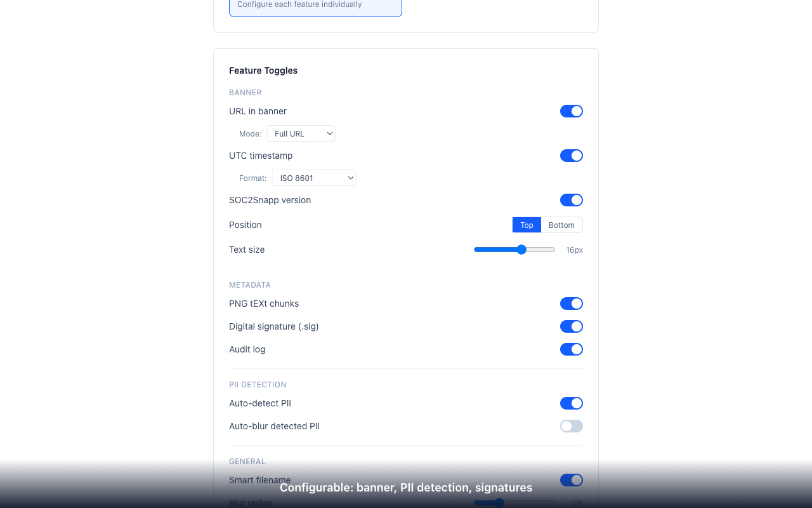Click the GENERAL section header
The height and width of the screenshot is (508, 812).
[247, 461]
